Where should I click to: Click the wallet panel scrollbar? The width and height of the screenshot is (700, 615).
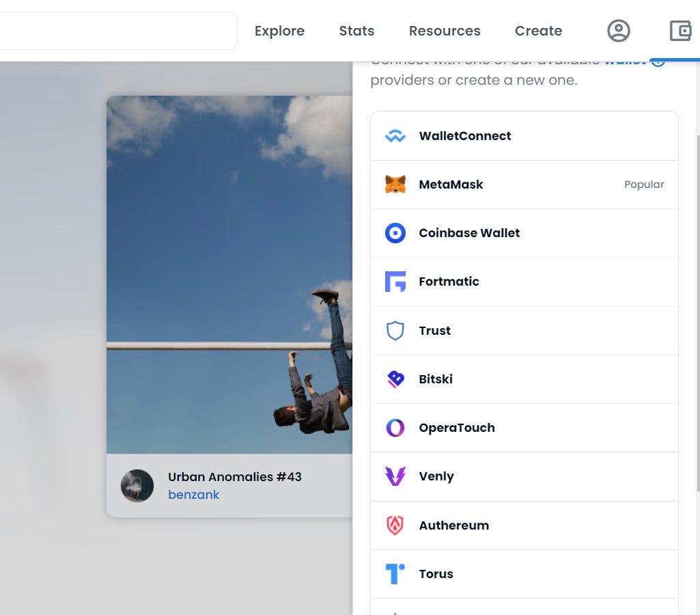[x=698, y=313]
